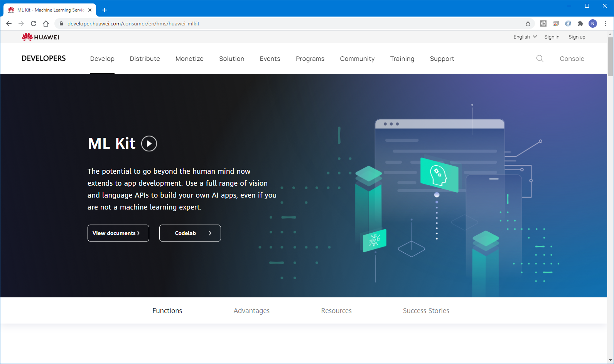Screen dimensions: 614x364
Task: Open the Solution menu
Action: (x=232, y=59)
